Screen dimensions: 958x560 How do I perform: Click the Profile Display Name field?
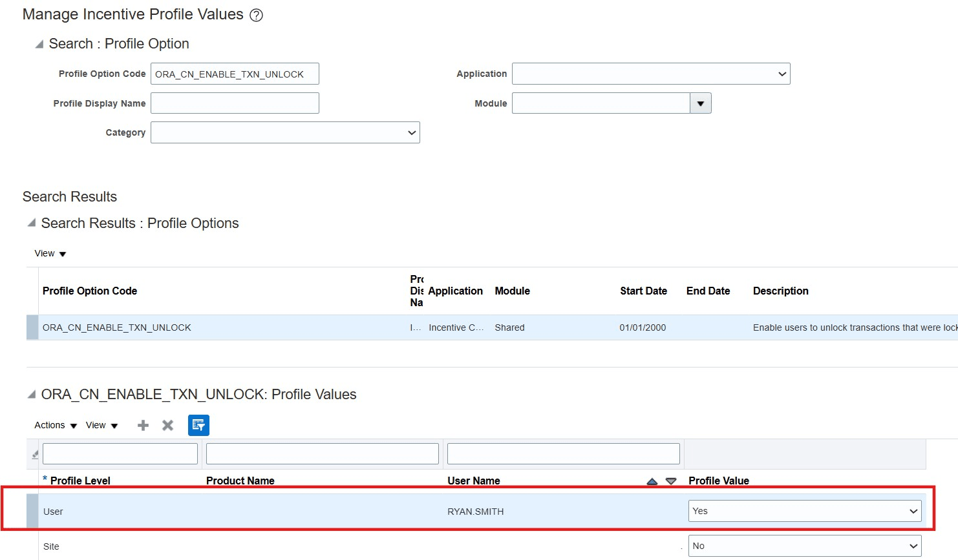pos(235,103)
